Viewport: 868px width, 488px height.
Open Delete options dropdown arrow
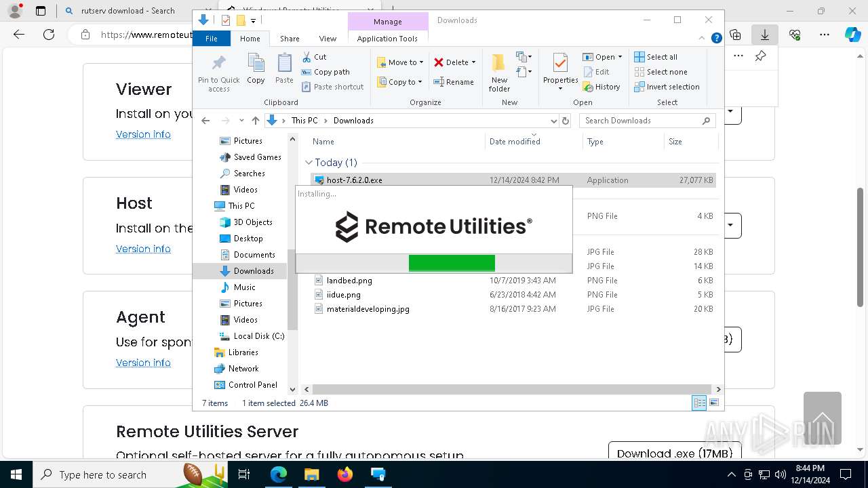473,62
